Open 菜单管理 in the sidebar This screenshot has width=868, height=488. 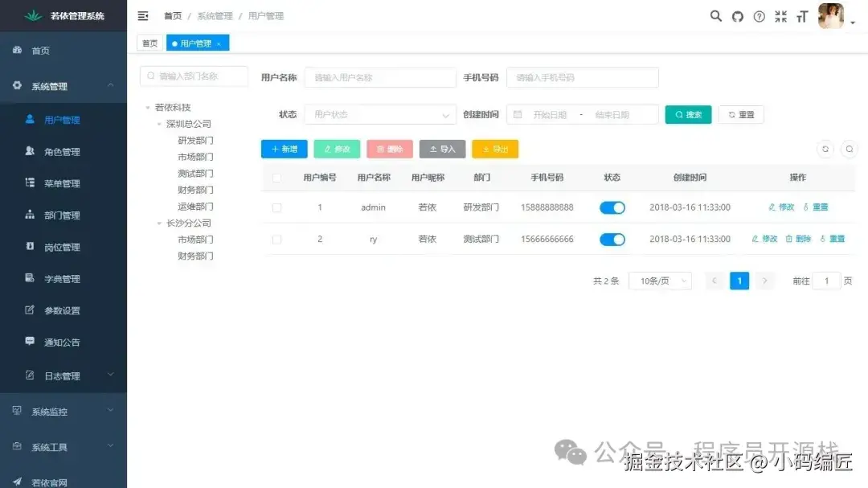(x=62, y=183)
